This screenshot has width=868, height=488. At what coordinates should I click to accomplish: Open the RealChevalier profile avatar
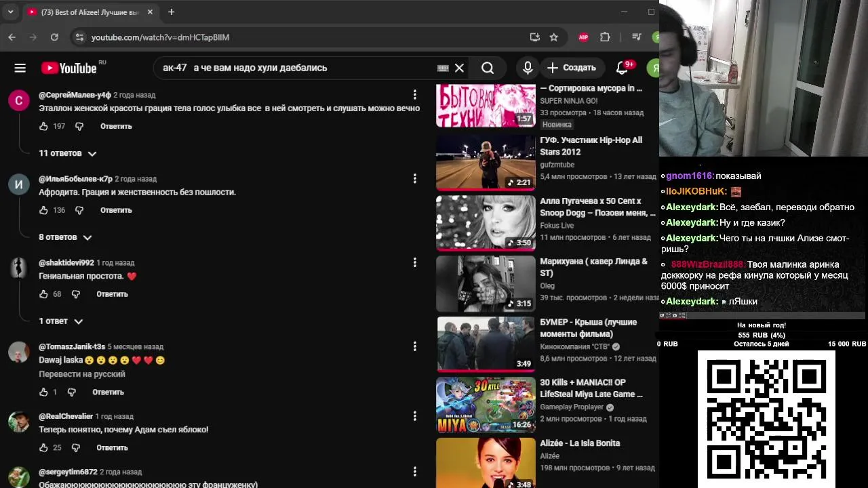[x=19, y=421]
